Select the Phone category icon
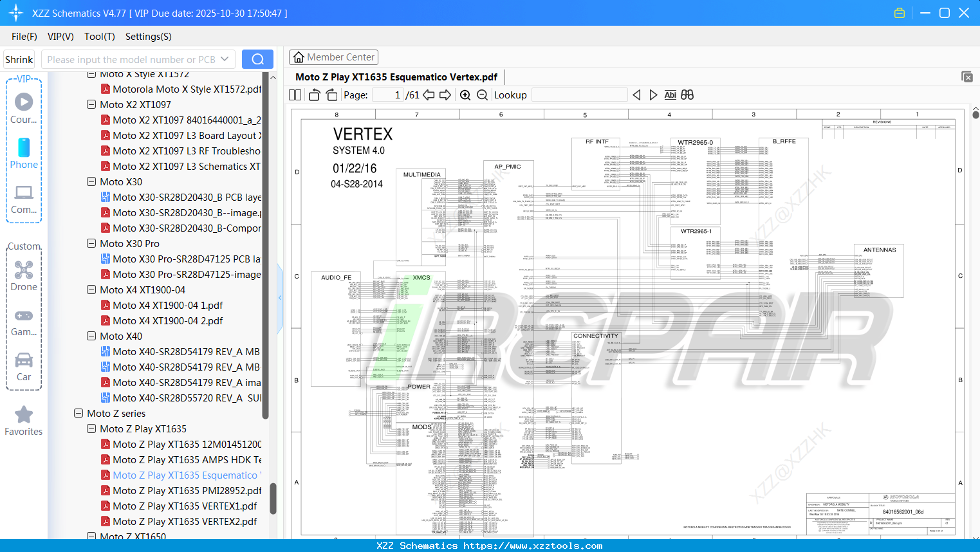 coord(24,154)
